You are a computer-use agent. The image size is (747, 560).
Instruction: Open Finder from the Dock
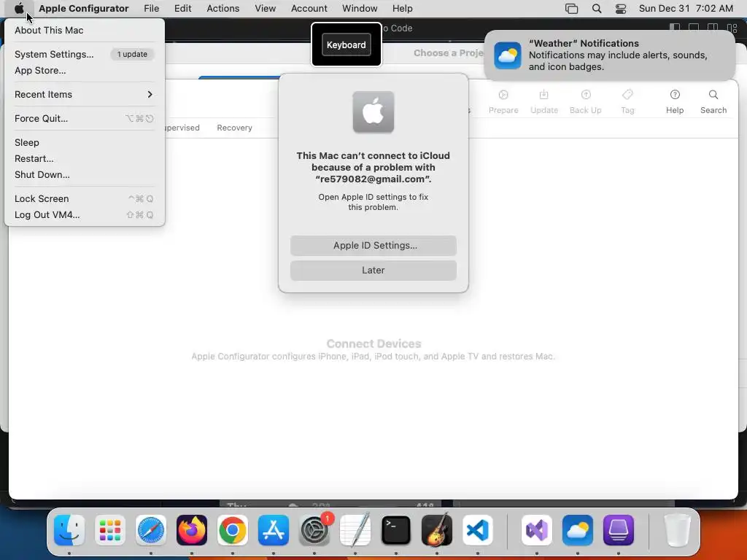click(69, 530)
